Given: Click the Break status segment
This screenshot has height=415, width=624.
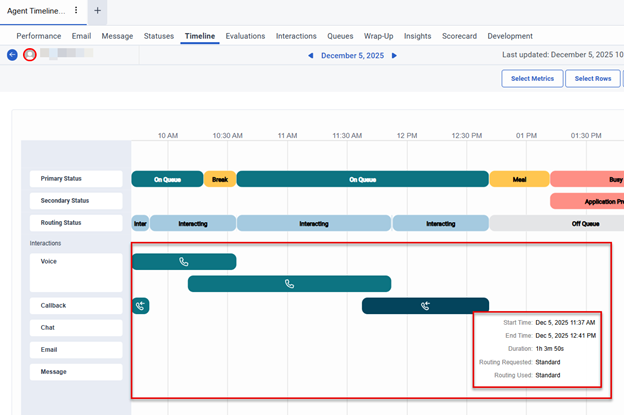Looking at the screenshot, I should click(220, 179).
